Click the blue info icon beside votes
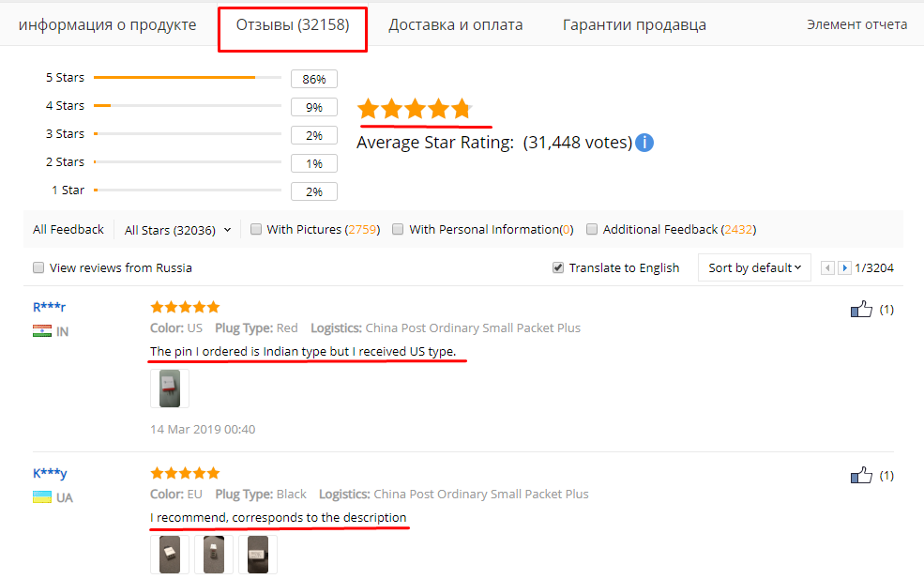Viewport: 924px width, 579px height. [x=644, y=143]
